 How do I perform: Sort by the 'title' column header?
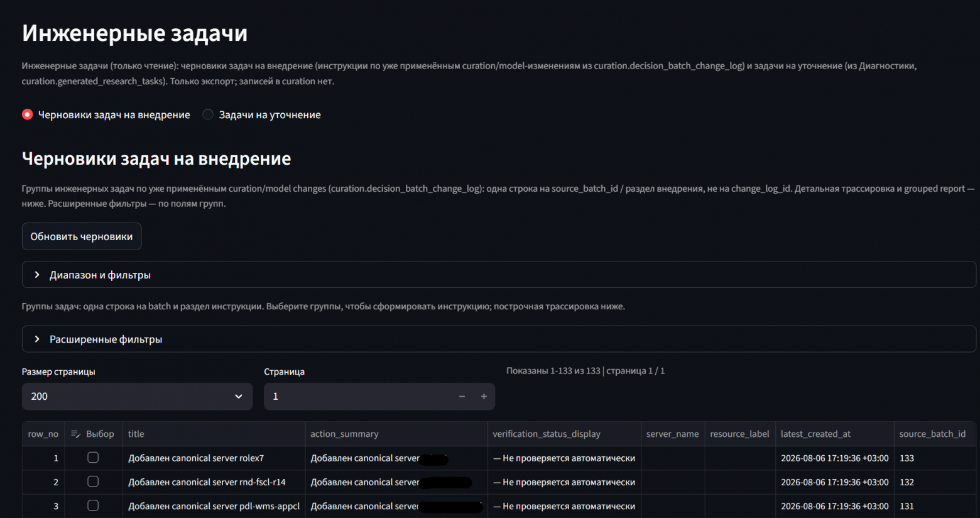(x=214, y=434)
